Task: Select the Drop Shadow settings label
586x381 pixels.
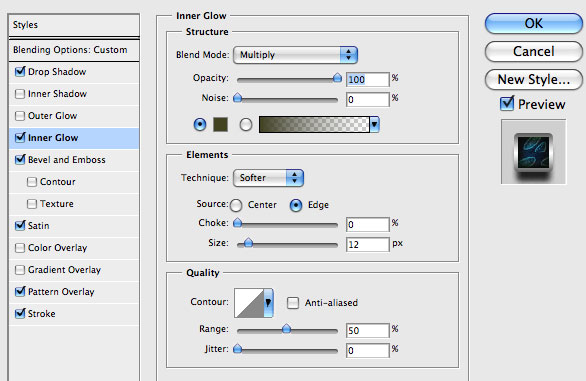Action: click(57, 71)
